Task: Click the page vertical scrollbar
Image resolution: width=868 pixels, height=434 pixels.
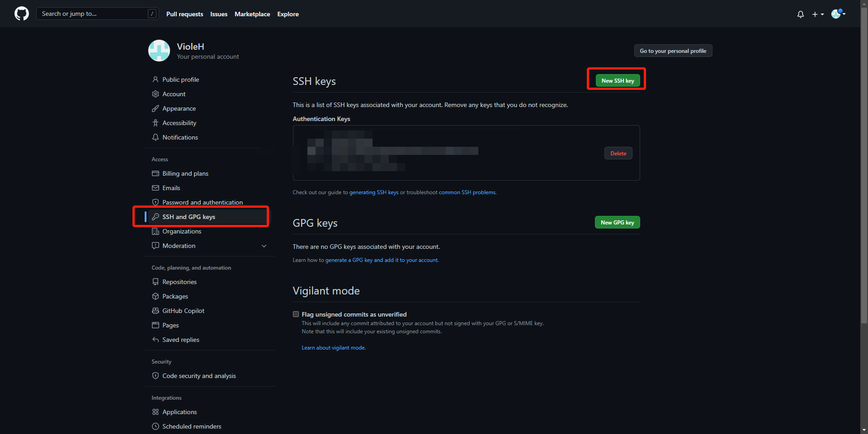Action: point(864,165)
